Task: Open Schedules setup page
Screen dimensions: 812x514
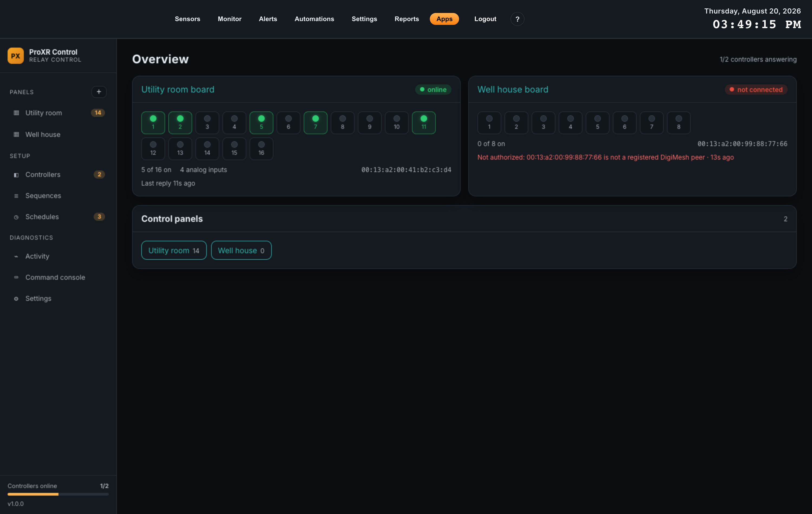Action: pyautogui.click(x=58, y=217)
